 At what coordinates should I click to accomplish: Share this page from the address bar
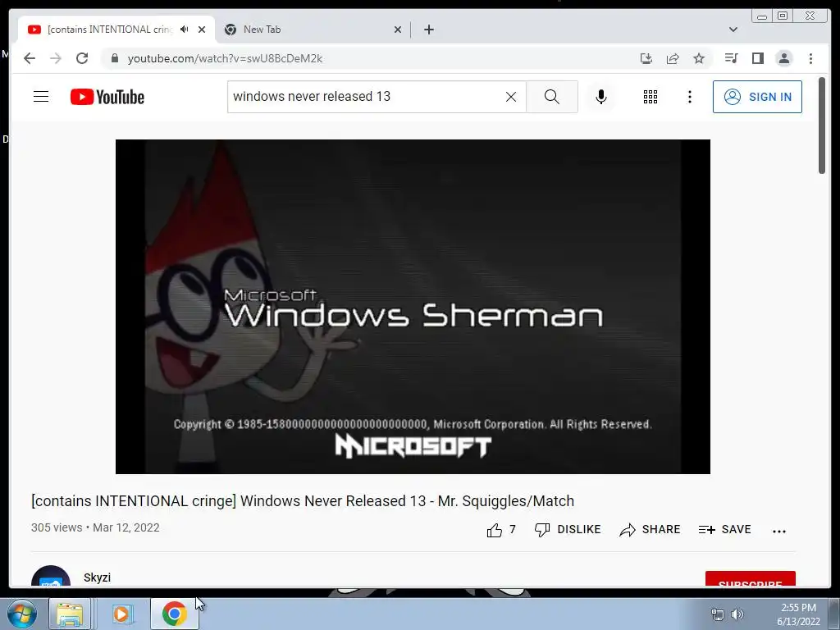point(673,58)
